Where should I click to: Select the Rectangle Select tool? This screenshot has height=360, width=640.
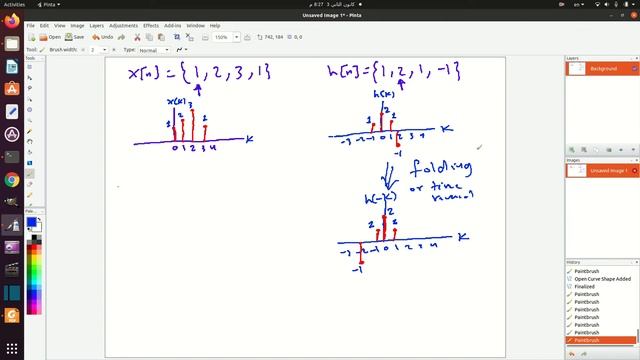coord(29,67)
